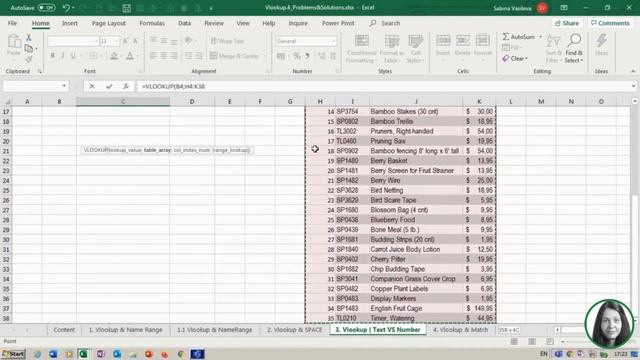Switch to the Insert ribbon tab
The height and width of the screenshot is (360, 640).
(x=70, y=23)
